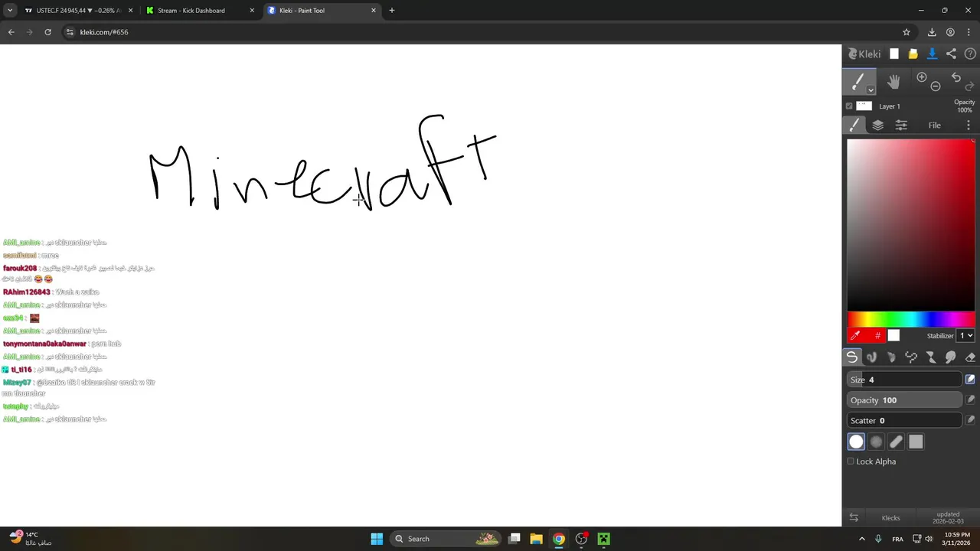980x551 pixels.
Task: Undo the last stroke
Action: [x=955, y=77]
